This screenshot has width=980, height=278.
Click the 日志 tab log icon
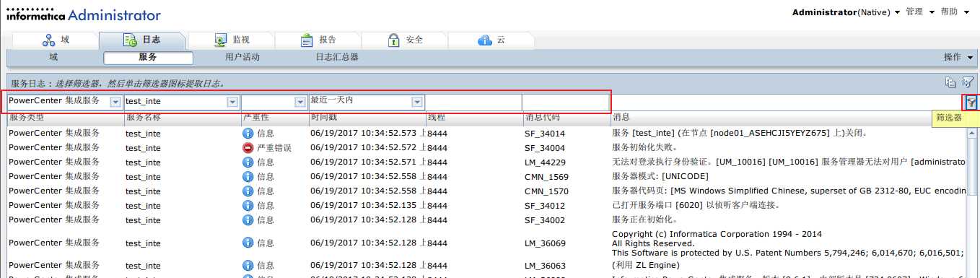point(130,40)
